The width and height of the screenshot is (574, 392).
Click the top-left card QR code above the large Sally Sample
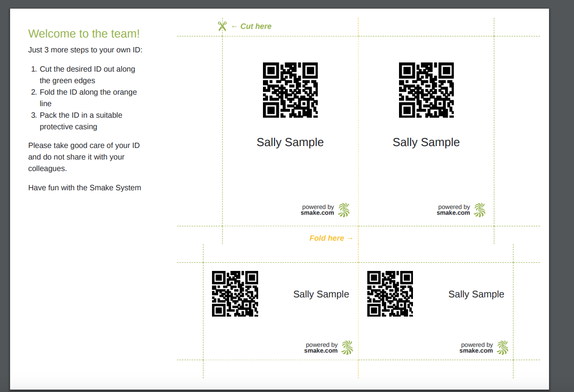tap(290, 90)
